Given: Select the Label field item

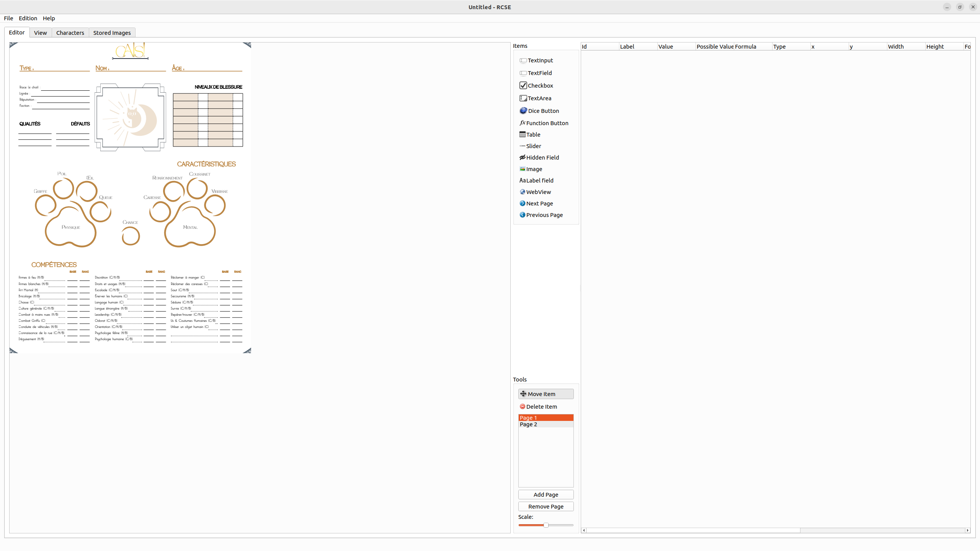Looking at the screenshot, I should point(539,180).
